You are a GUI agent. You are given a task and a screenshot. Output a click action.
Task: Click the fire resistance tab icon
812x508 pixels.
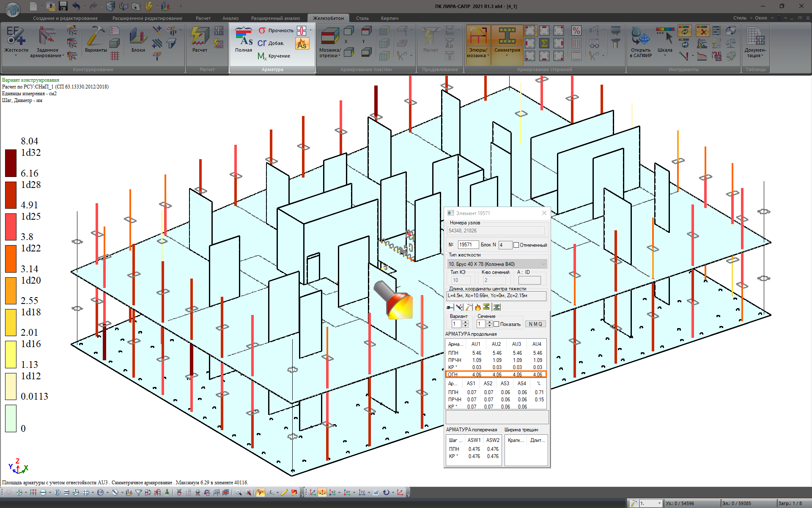(x=478, y=307)
